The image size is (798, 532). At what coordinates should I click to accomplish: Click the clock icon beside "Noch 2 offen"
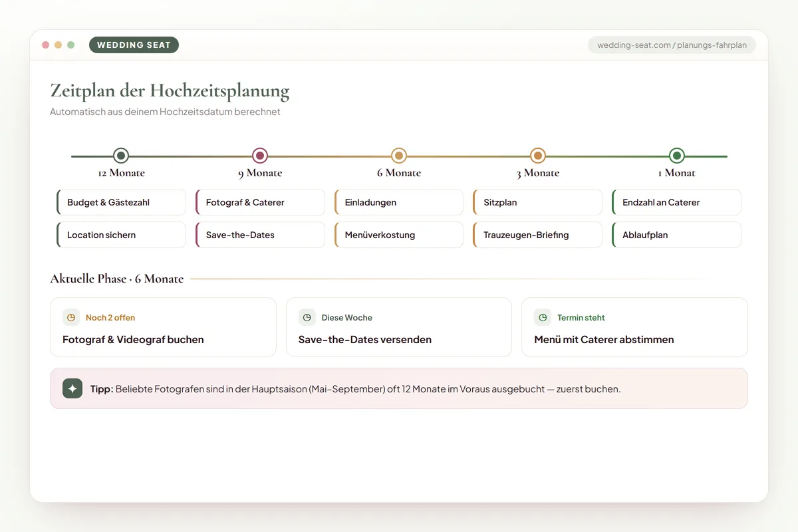(x=71, y=317)
